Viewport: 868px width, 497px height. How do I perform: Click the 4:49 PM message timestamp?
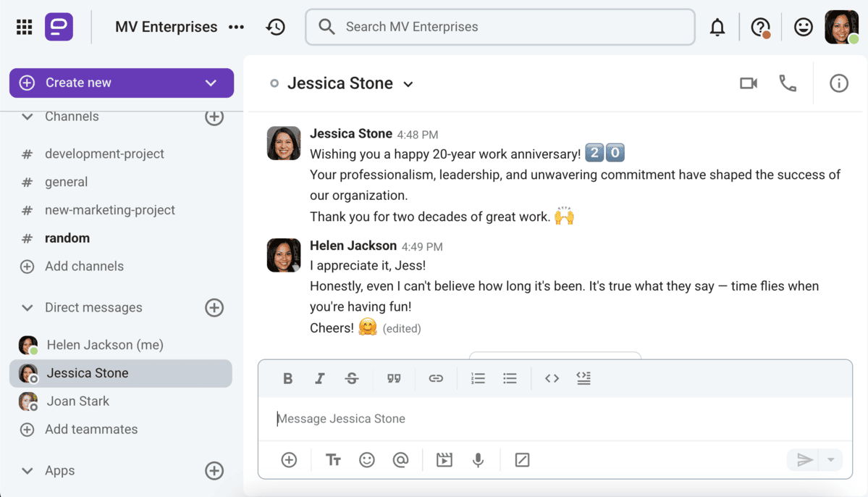[x=422, y=246]
